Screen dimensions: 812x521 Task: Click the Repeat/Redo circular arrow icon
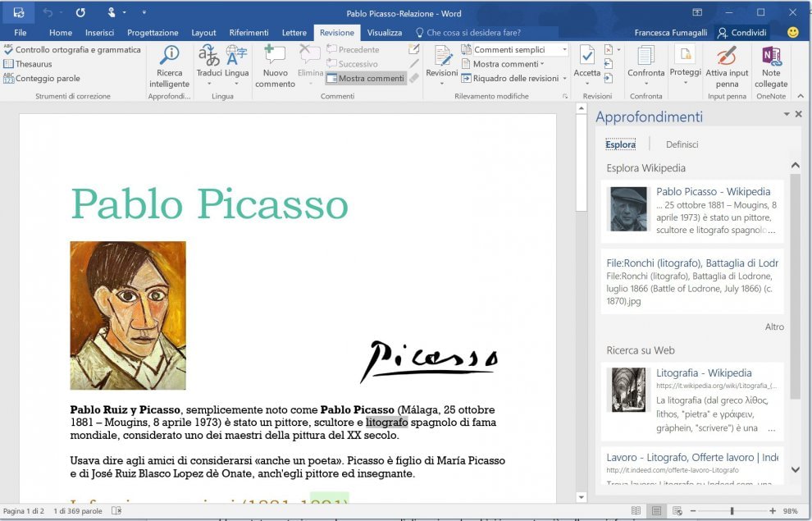coord(80,13)
